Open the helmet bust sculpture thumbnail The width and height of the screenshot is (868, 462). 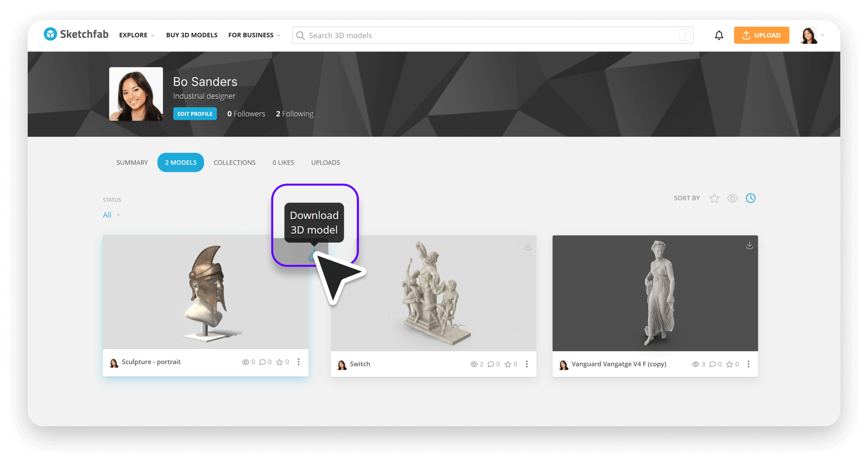[x=205, y=292]
